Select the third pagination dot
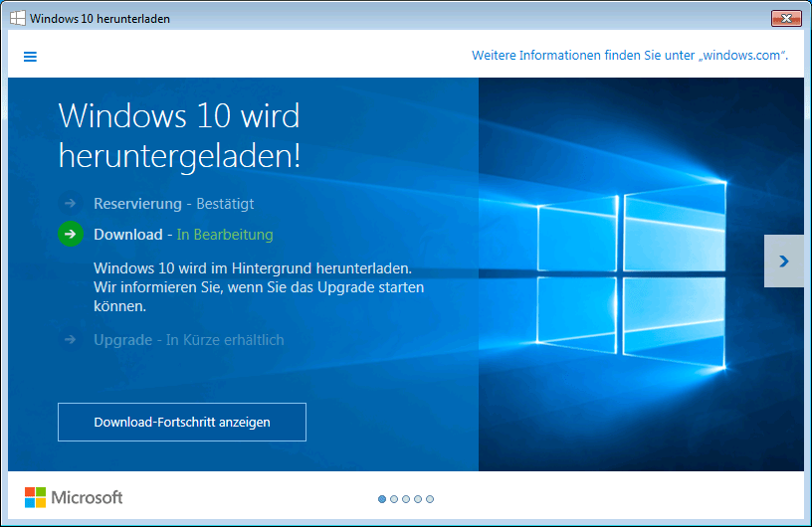The image size is (812, 527). pos(406,499)
